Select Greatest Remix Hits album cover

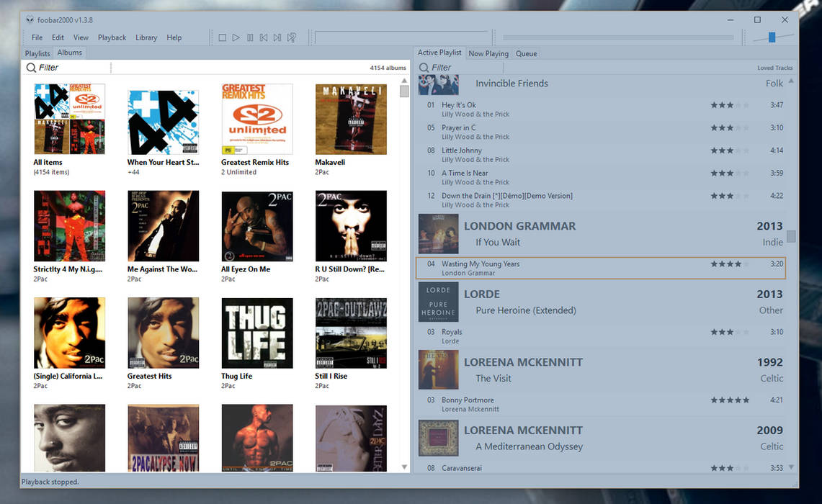click(257, 119)
